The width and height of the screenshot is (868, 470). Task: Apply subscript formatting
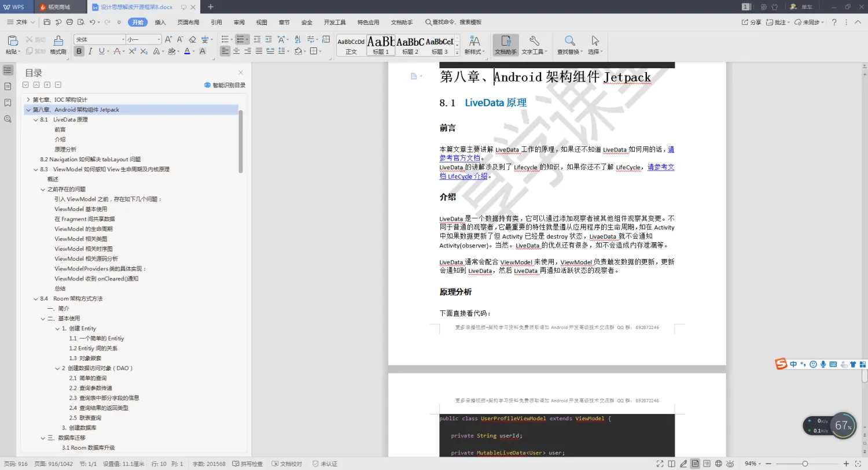144,51
